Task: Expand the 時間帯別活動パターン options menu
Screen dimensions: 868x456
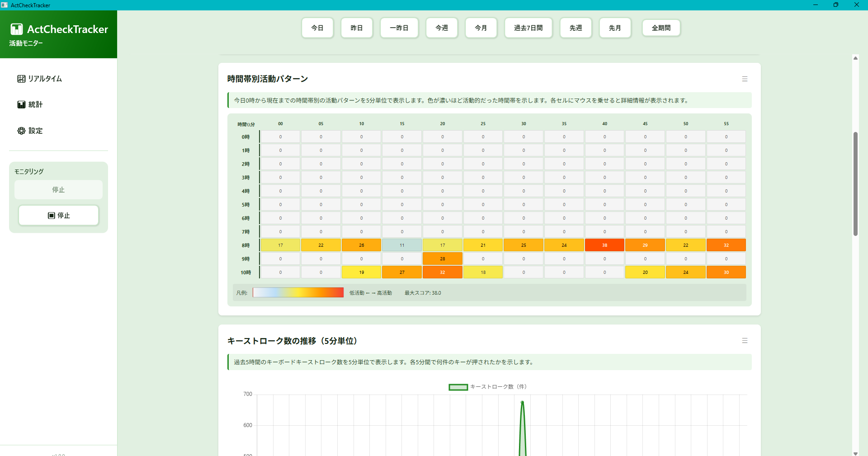Action: tap(745, 79)
